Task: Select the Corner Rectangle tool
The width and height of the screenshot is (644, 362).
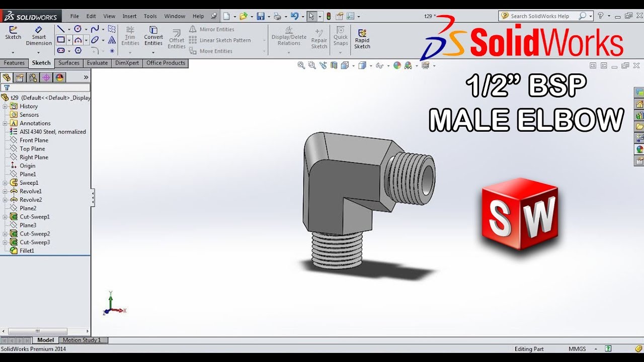Action: pos(61,40)
